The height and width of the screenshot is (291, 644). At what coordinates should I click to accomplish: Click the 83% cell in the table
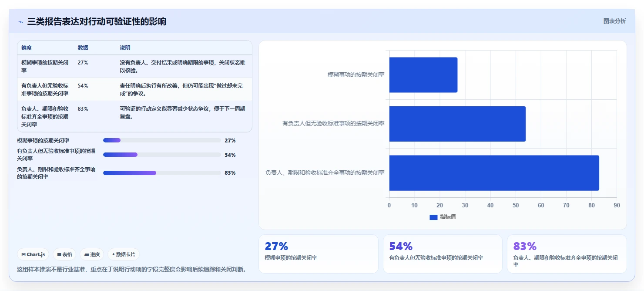tap(83, 109)
